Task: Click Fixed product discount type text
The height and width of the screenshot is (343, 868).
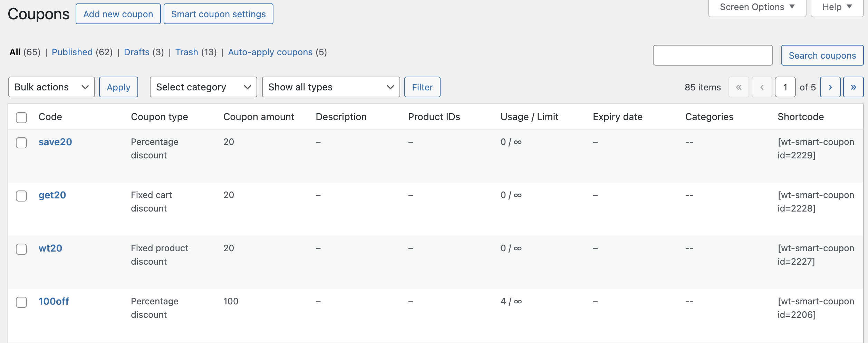Action: point(160,255)
